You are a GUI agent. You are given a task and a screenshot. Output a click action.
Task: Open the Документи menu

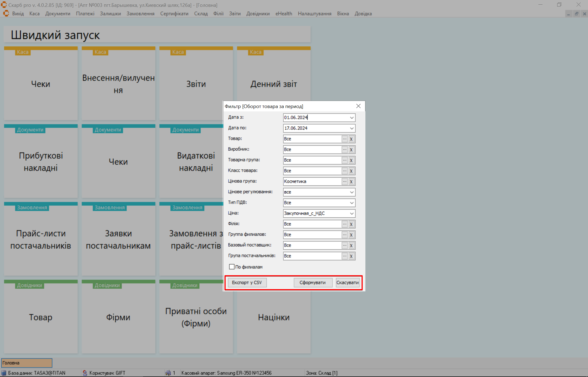click(x=58, y=14)
